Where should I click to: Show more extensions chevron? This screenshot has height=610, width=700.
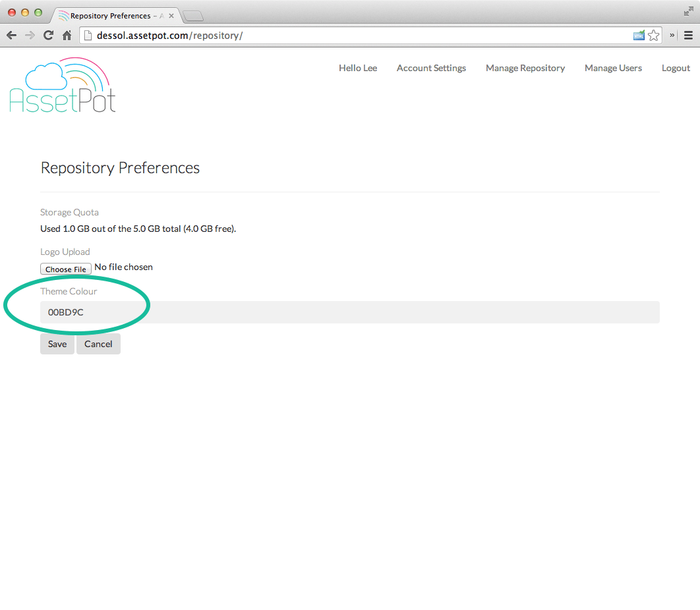coord(672,36)
